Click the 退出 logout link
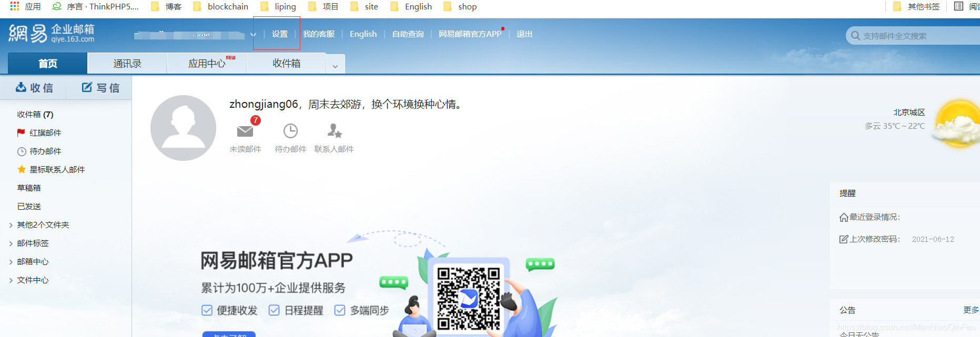Image resolution: width=980 pixels, height=337 pixels. click(x=524, y=34)
